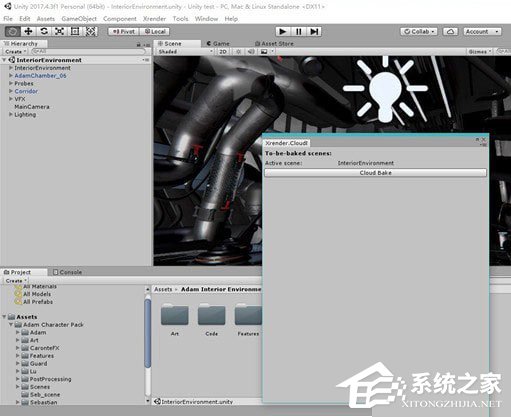
Task: Click the Hierarchy search field
Action: click(x=88, y=52)
